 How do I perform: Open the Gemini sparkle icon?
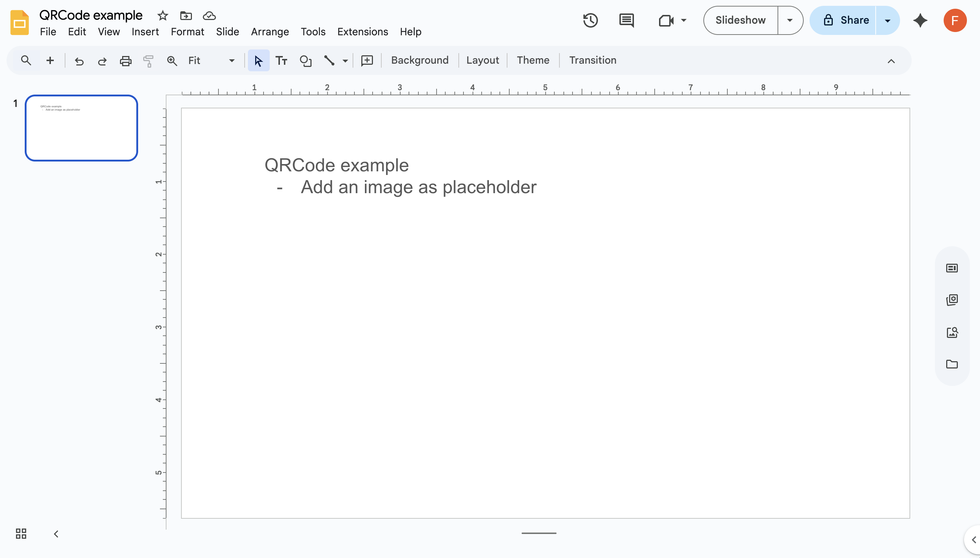[920, 20]
